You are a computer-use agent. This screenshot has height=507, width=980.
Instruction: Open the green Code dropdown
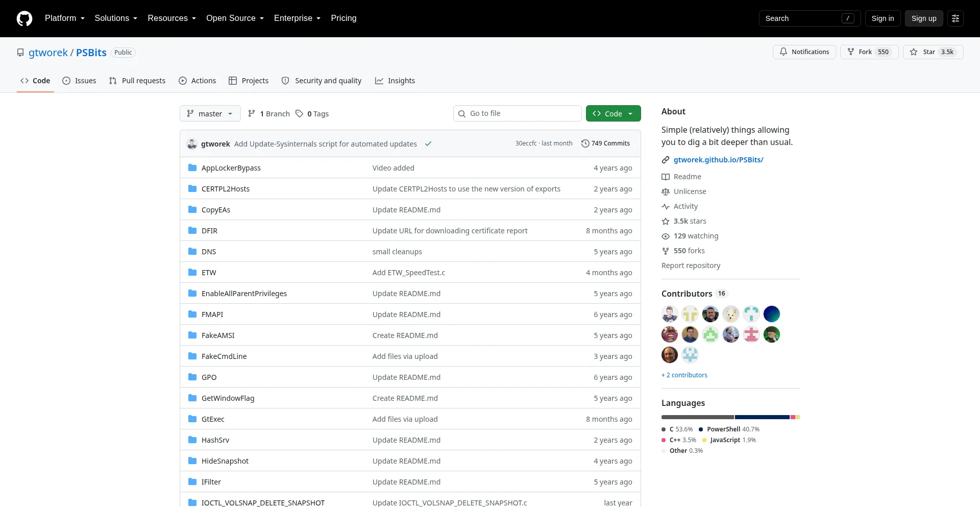tap(614, 113)
